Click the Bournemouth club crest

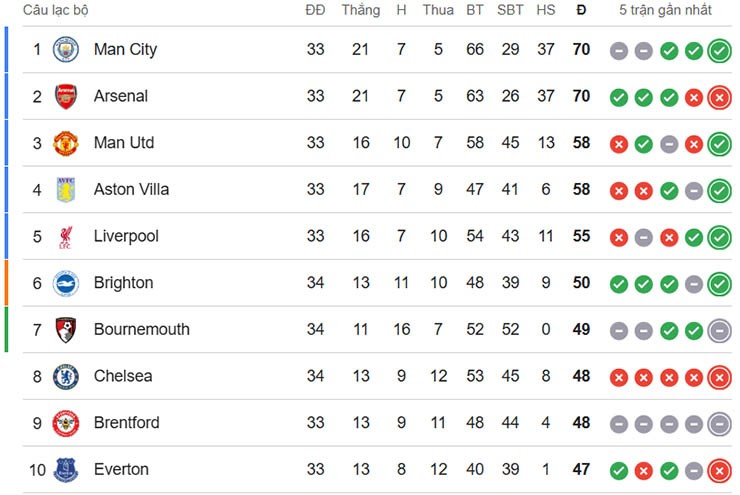coord(65,330)
